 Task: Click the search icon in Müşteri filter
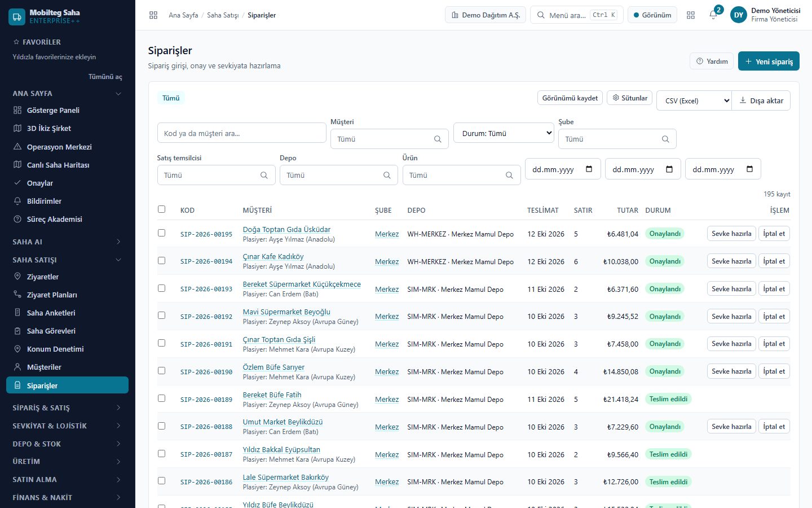point(438,139)
